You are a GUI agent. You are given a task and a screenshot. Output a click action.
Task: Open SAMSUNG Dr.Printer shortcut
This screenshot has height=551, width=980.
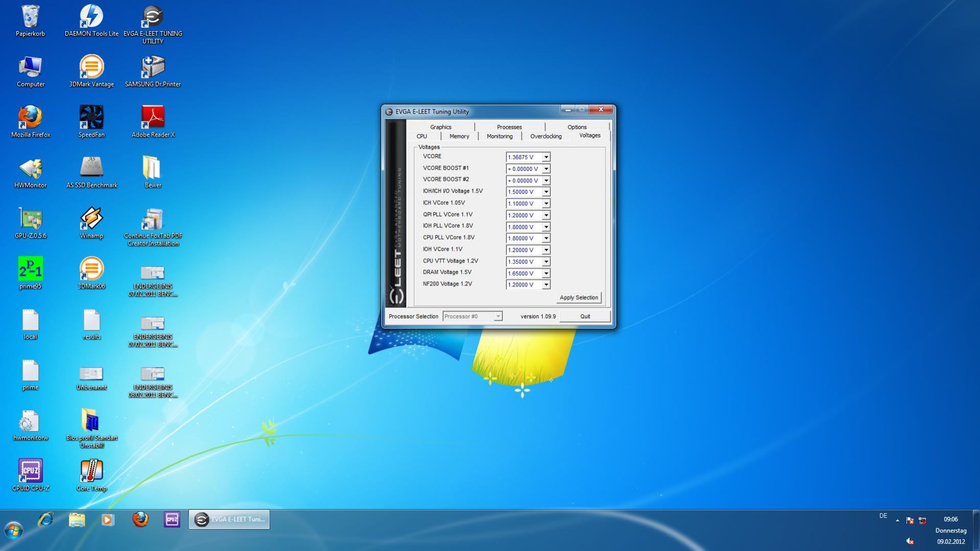click(153, 71)
